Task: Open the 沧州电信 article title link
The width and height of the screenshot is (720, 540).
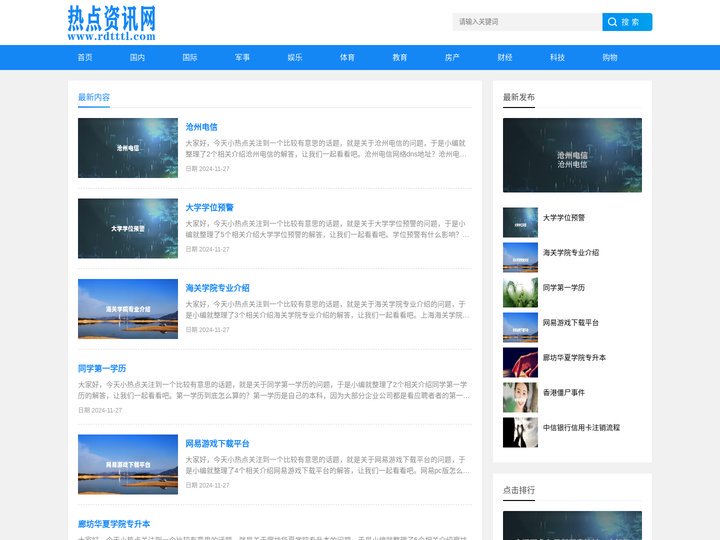Action: (202, 127)
